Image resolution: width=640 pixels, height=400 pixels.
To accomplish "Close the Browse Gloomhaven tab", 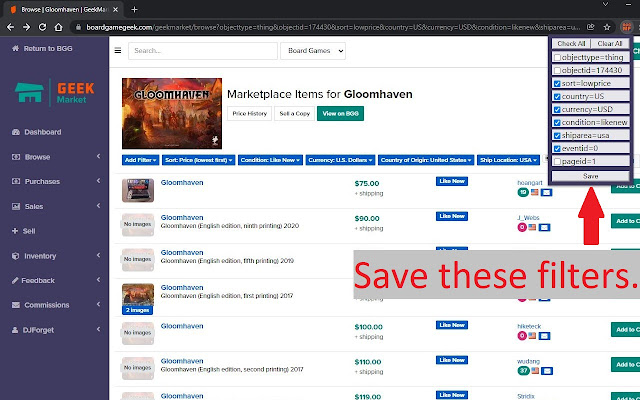I will 116,9.
